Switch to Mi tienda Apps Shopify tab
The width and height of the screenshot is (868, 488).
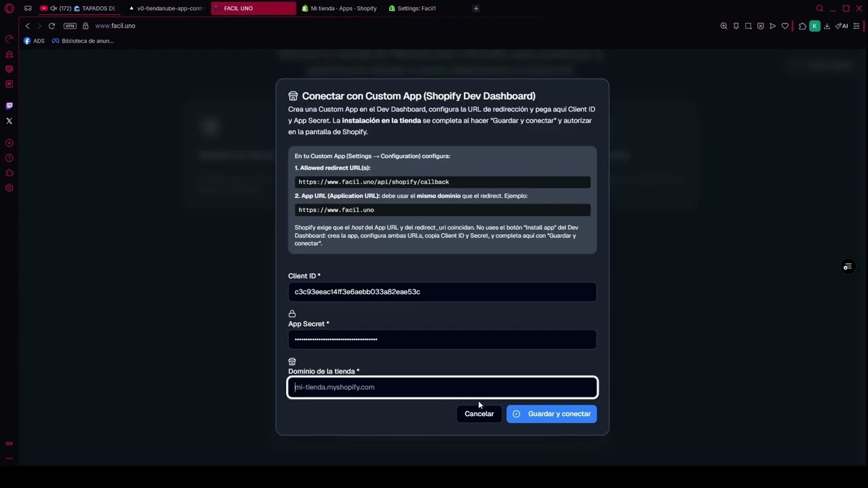tap(340, 8)
